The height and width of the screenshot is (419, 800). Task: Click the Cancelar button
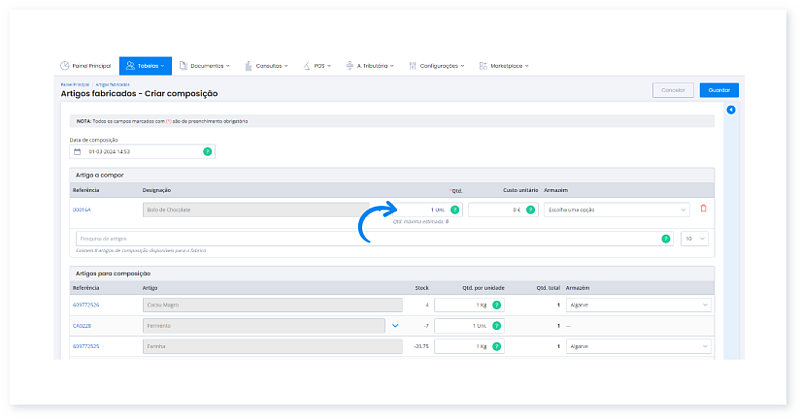(x=673, y=90)
